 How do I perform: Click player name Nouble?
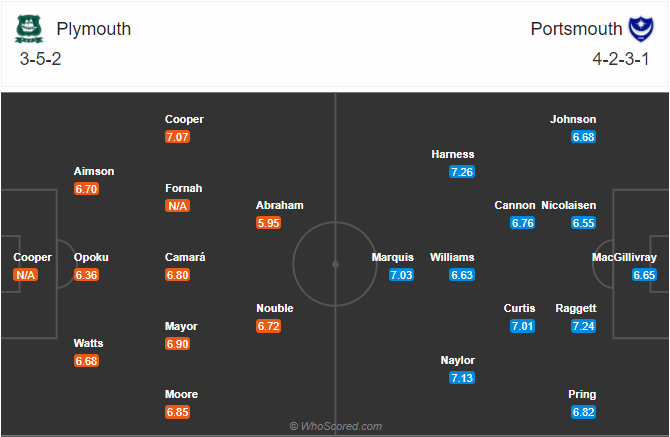(x=275, y=308)
